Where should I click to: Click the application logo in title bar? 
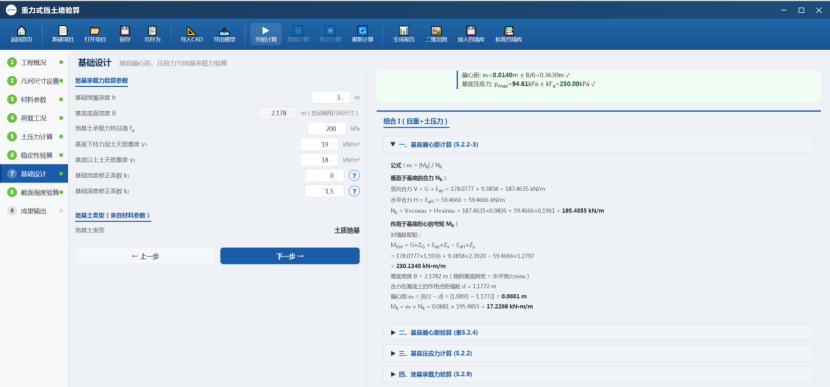click(11, 10)
